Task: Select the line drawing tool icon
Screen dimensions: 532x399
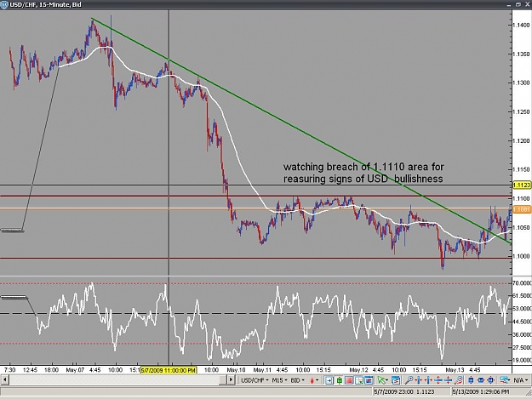Action: (x=504, y=380)
